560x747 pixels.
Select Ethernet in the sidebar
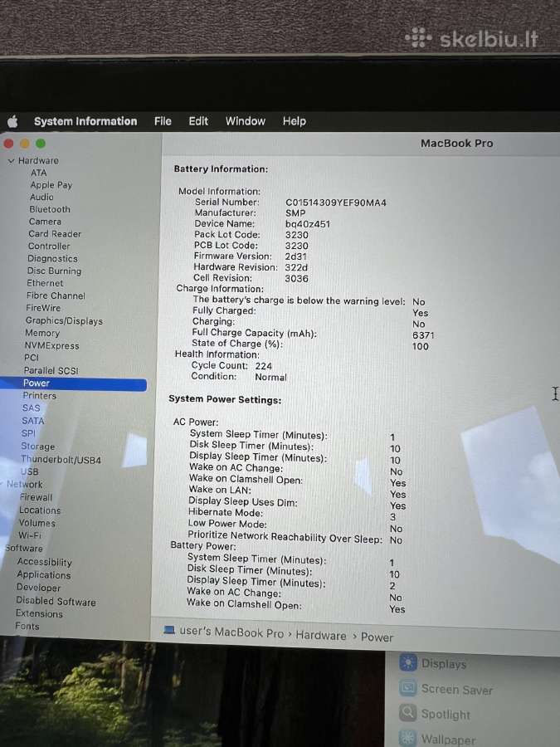[45, 283]
